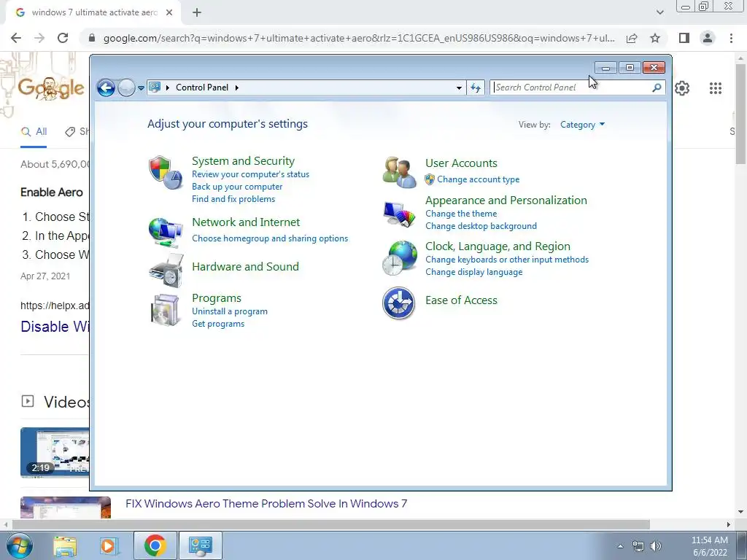Click Control Panel taskbar button
747x560 pixels.
click(x=200, y=545)
